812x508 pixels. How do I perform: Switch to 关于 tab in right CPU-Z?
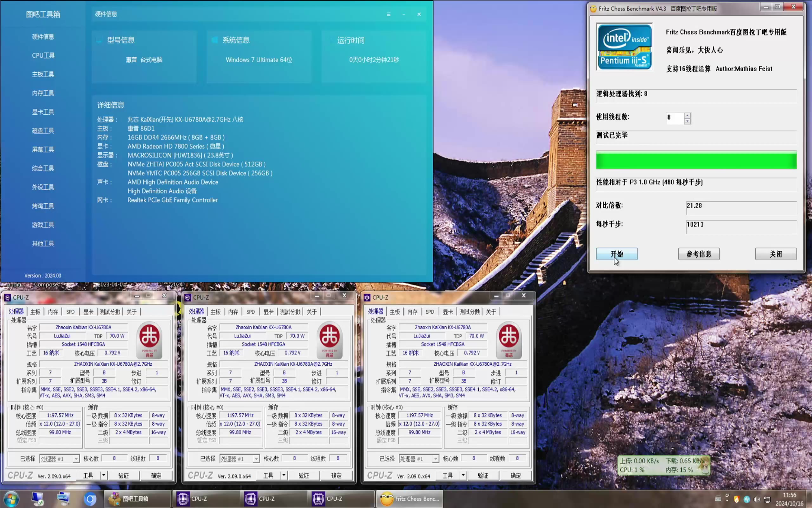[491, 312]
